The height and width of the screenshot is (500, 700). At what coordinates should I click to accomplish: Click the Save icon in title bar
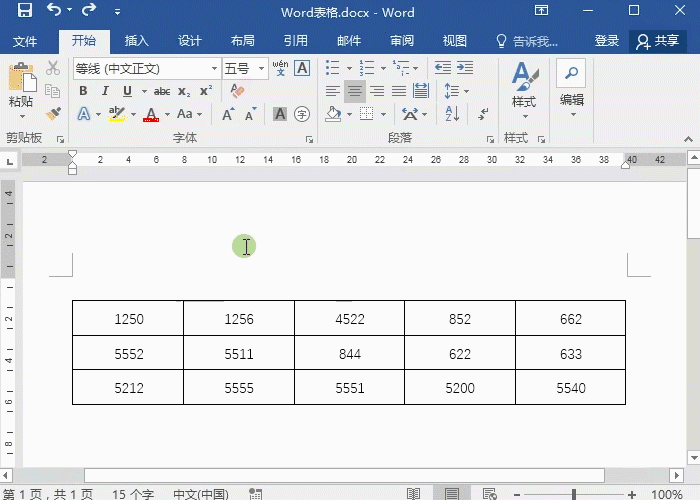[x=25, y=10]
